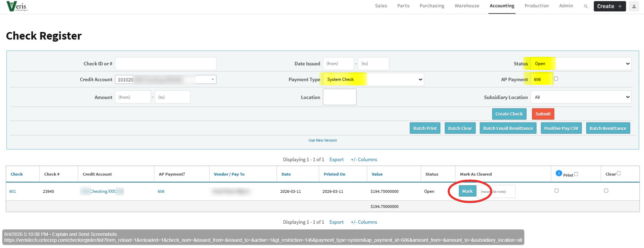Viewport: 644px width, 248px height.
Task: Focus the AP Payment field containing 606
Action: (x=542, y=79)
